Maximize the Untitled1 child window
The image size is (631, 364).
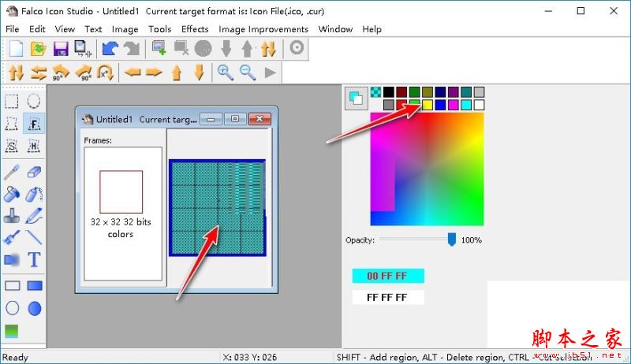[x=235, y=119]
